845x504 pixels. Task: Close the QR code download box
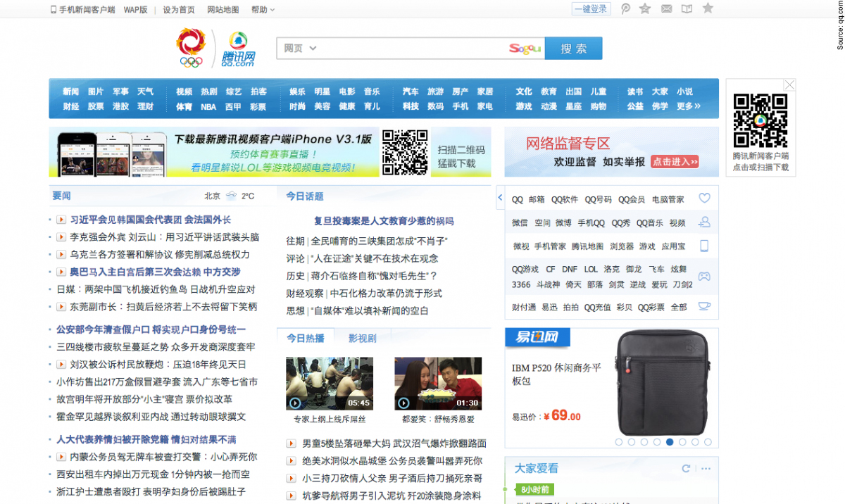tap(789, 85)
